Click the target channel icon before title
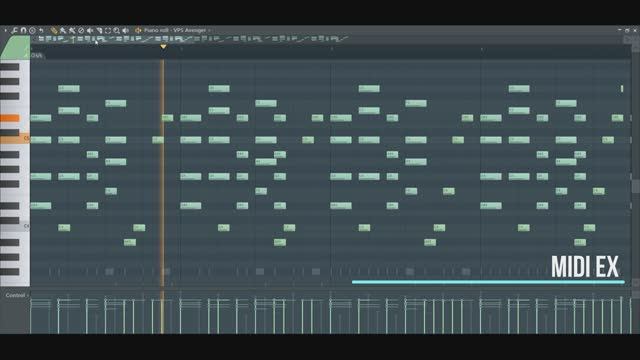Image resolution: width=640 pixels, height=360 pixels. pos(138,30)
